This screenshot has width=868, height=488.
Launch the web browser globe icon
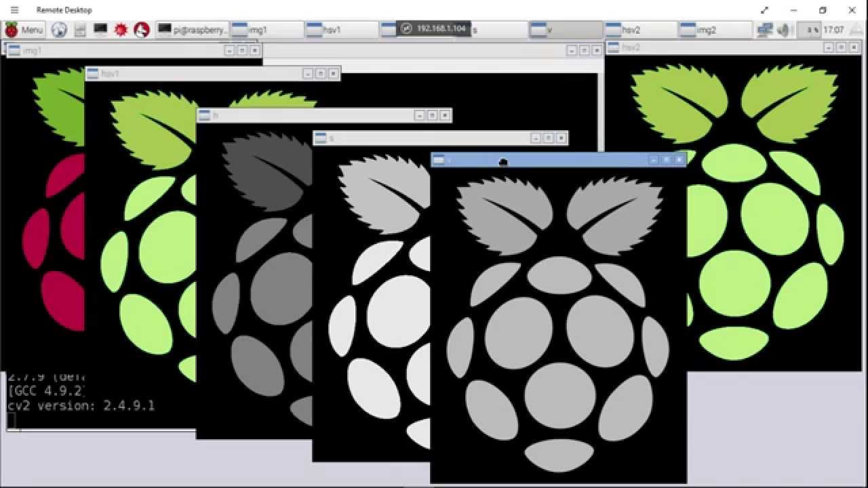click(59, 30)
